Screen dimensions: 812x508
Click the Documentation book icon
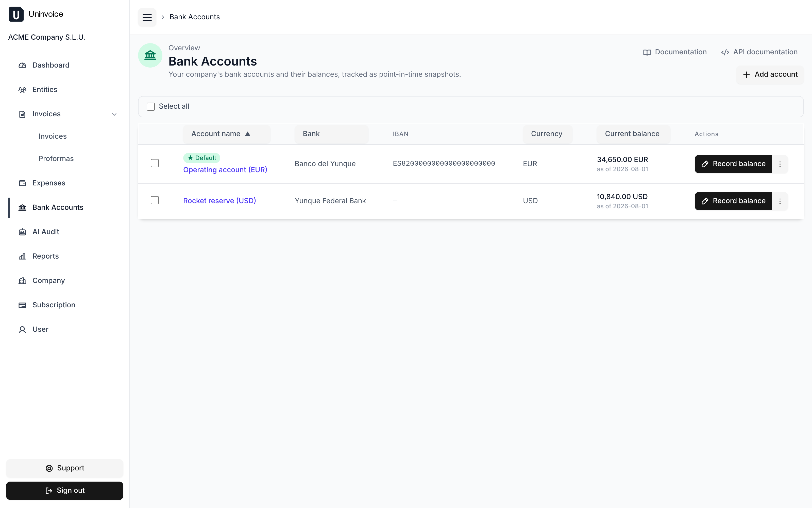tap(647, 52)
